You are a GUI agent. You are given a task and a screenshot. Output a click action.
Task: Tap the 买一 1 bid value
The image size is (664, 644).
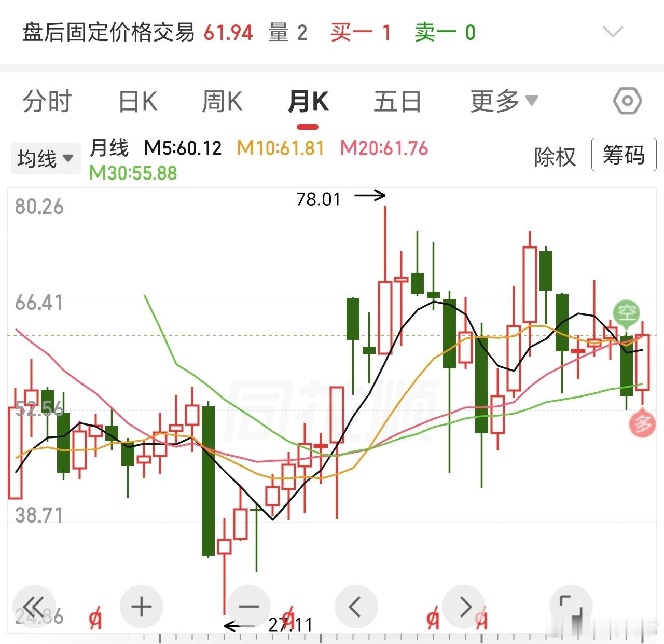coord(361,32)
